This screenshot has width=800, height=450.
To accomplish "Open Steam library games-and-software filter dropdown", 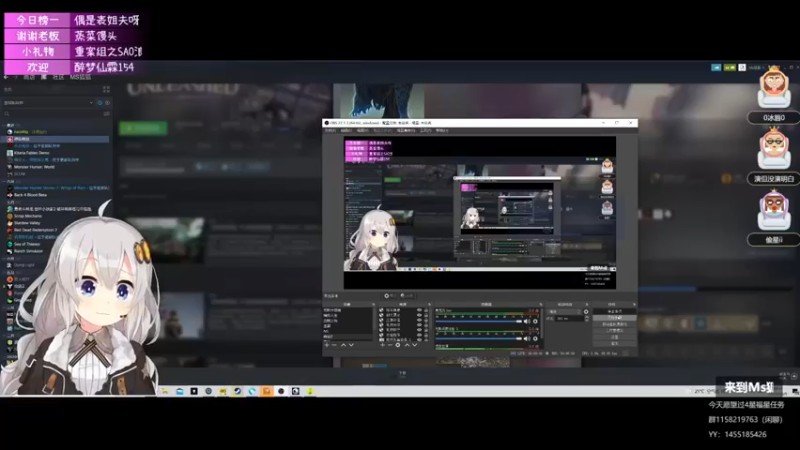I will coord(49,103).
